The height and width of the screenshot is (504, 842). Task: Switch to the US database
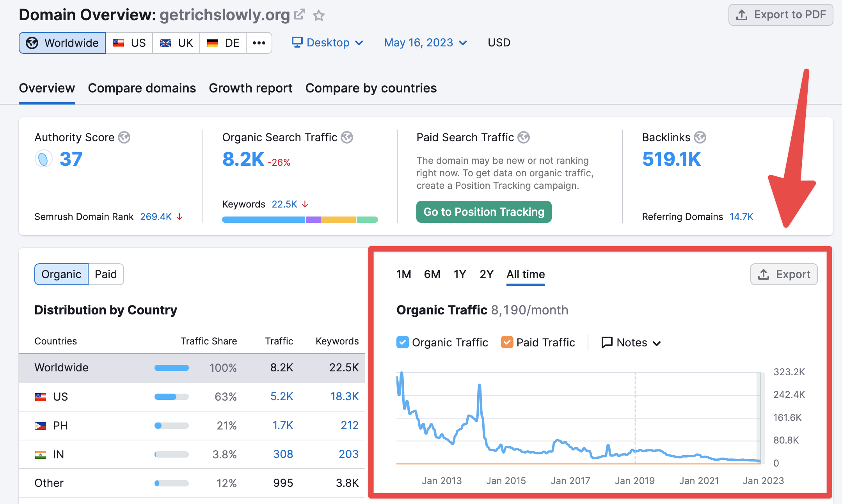point(129,43)
